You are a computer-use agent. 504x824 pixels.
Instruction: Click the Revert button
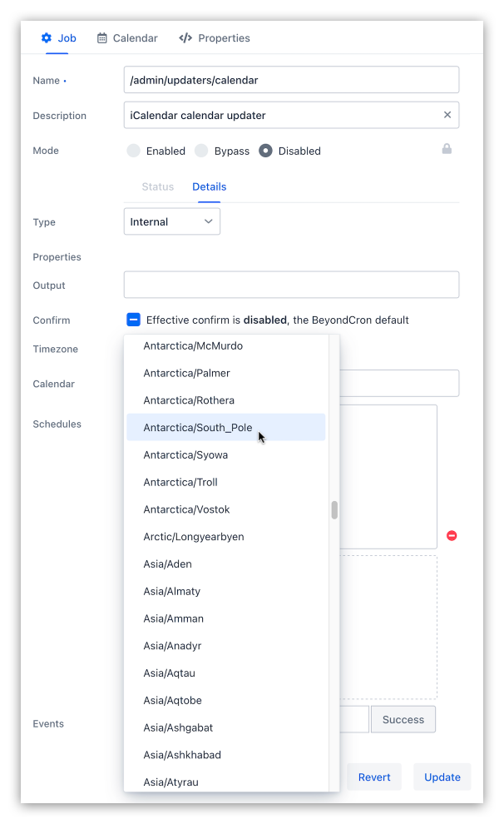click(x=374, y=777)
